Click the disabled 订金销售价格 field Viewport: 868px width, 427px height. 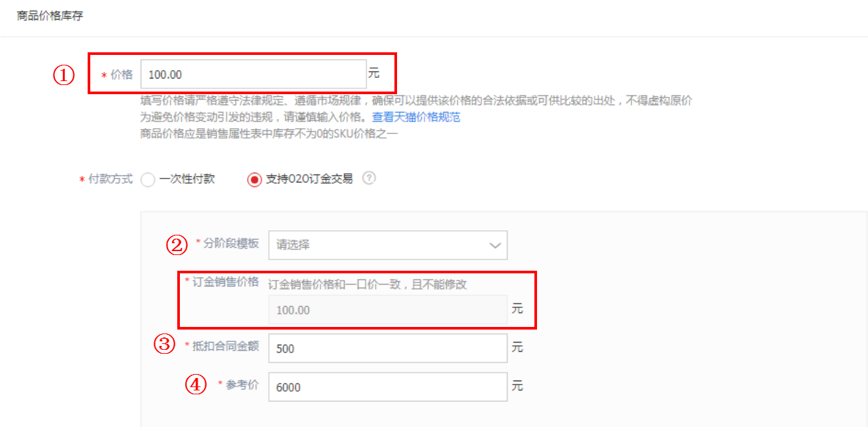[x=388, y=309]
